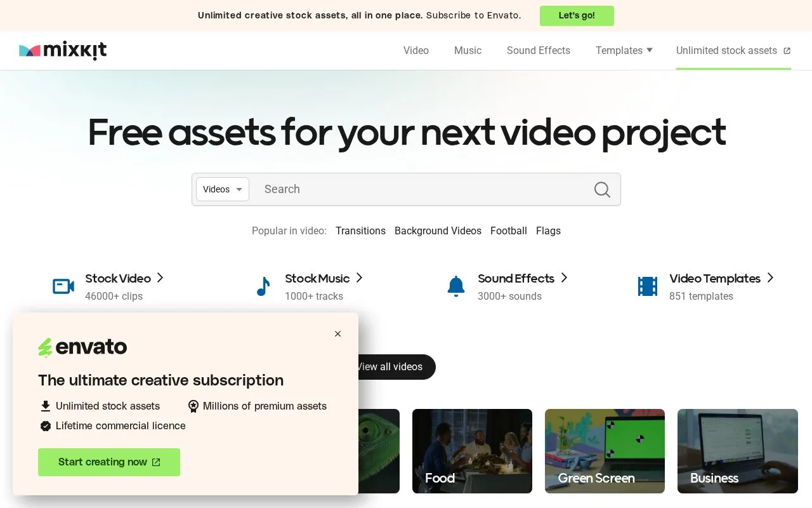Expand the Templates nav menu

[624, 50]
